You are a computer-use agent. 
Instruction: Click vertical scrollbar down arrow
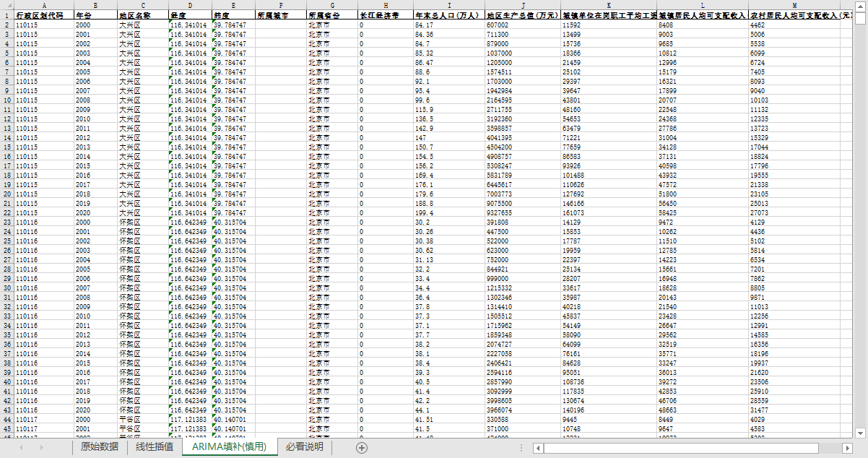click(x=860, y=433)
